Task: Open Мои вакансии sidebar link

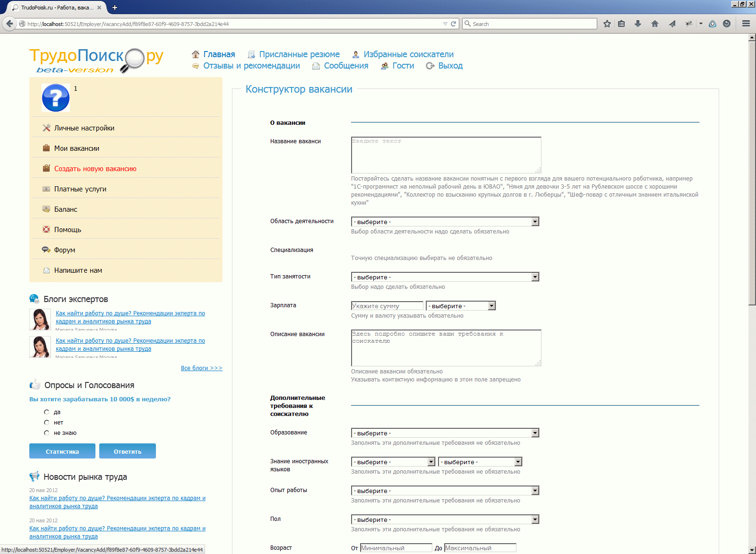Action: coord(77,148)
